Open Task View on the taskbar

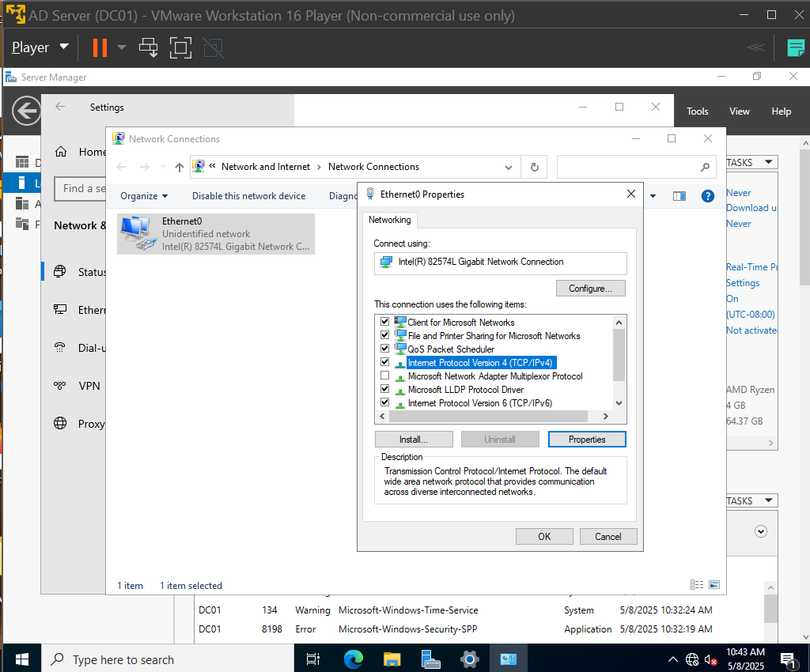coord(313,659)
